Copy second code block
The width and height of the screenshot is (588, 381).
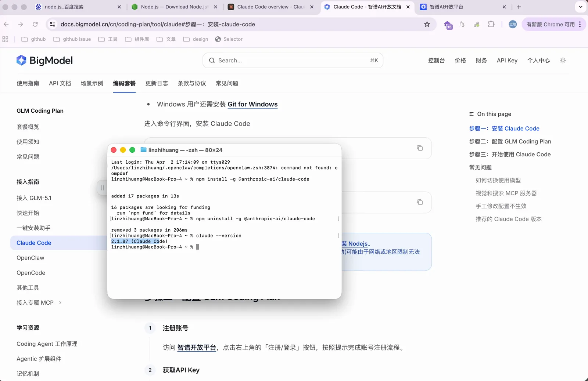click(x=420, y=202)
